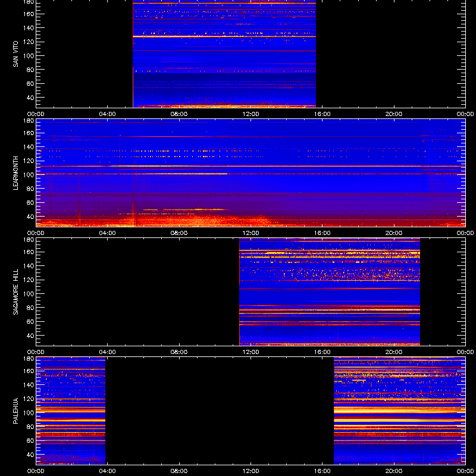Pick the 60 label on Sagamore Hill axis
The width and height of the screenshot is (476, 476).
(x=30, y=321)
